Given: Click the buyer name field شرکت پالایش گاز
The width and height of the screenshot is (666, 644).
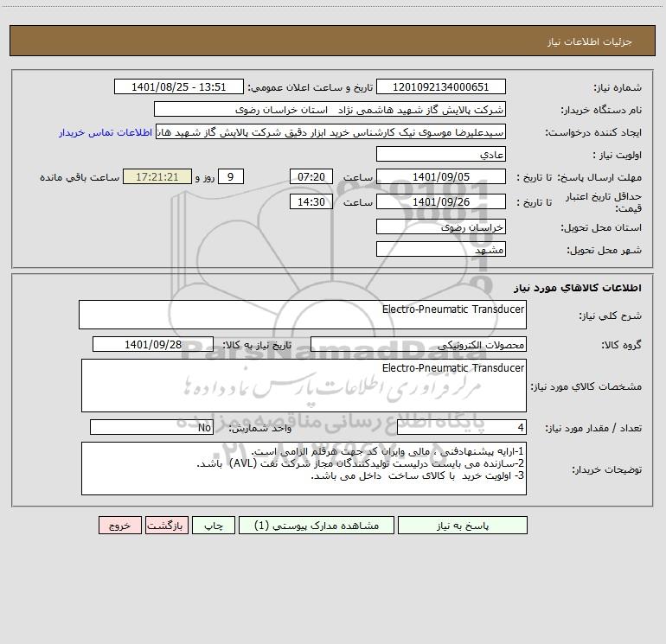Looking at the screenshot, I should pos(330,109).
